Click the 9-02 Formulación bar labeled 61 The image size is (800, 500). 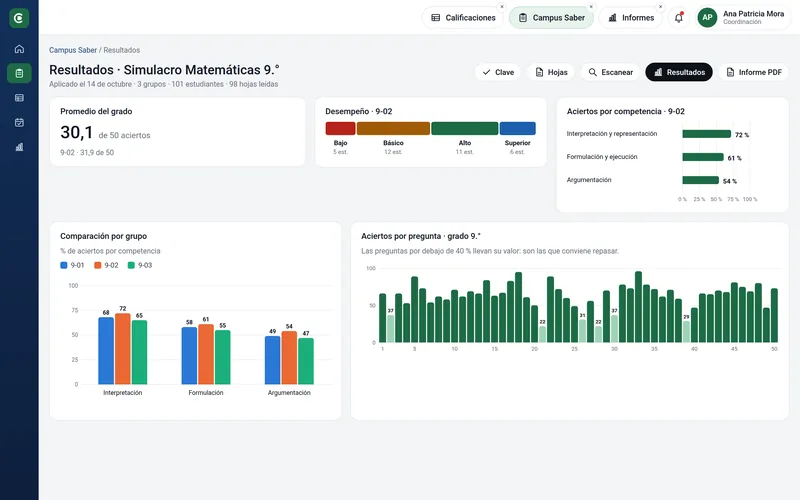(206, 355)
